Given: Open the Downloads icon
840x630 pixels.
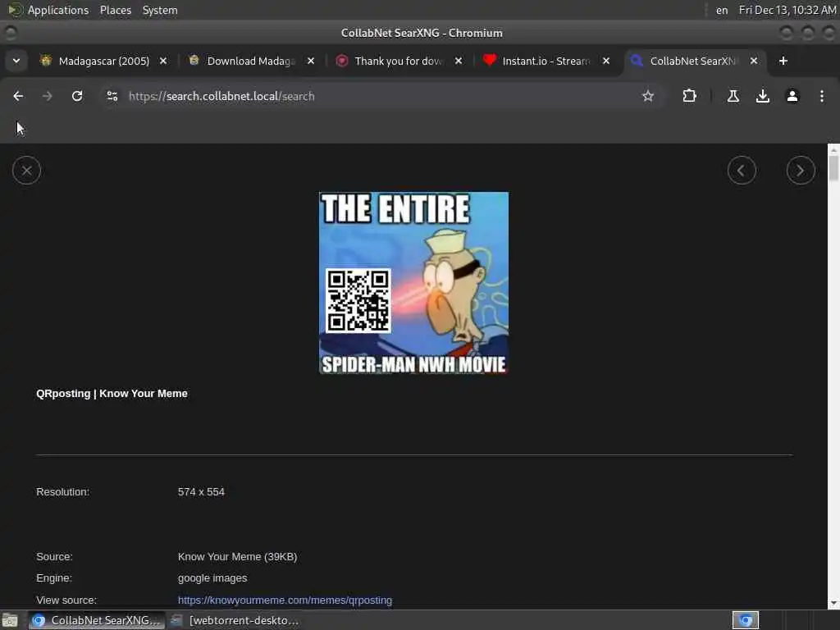Looking at the screenshot, I should tap(762, 96).
